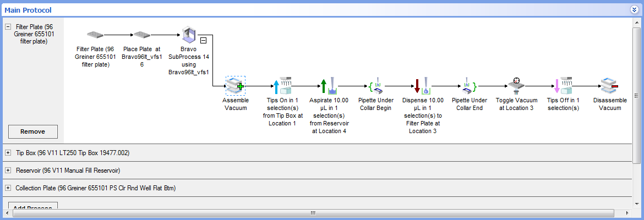This screenshot has width=644, height=220.
Task: Expand the Collection Plate process row
Action: [x=8, y=188]
